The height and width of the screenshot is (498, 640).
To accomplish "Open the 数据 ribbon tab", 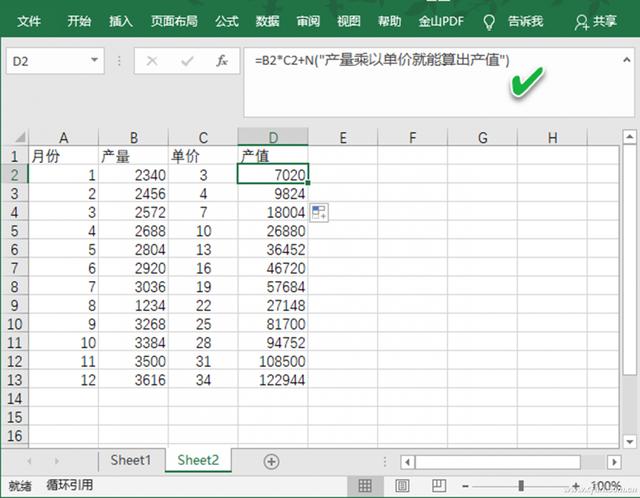I will click(x=268, y=21).
